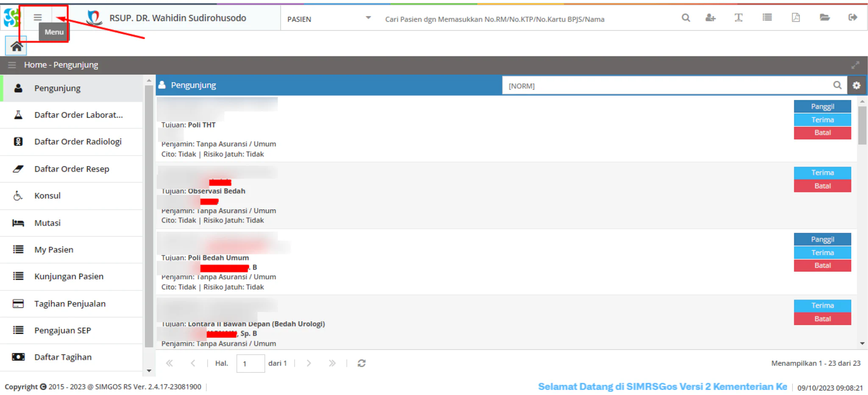868x395 pixels.
Task: Click the logout icon at top right
Action: point(853,18)
